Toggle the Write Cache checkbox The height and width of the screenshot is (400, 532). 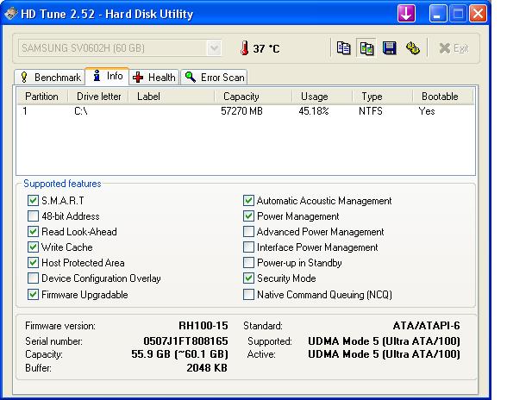[33, 247]
